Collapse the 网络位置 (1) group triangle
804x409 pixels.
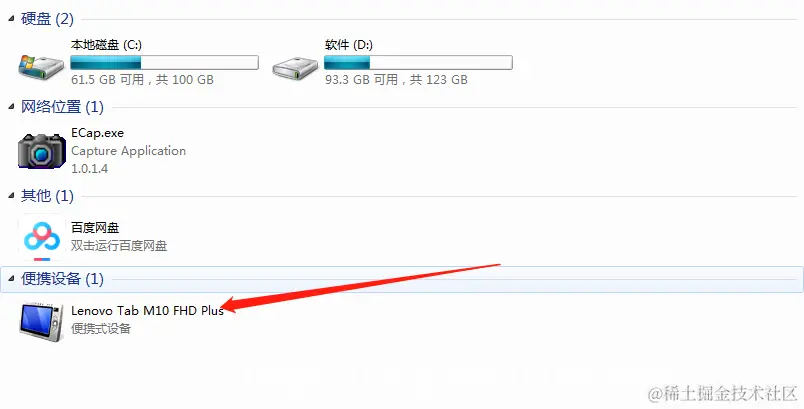11,107
